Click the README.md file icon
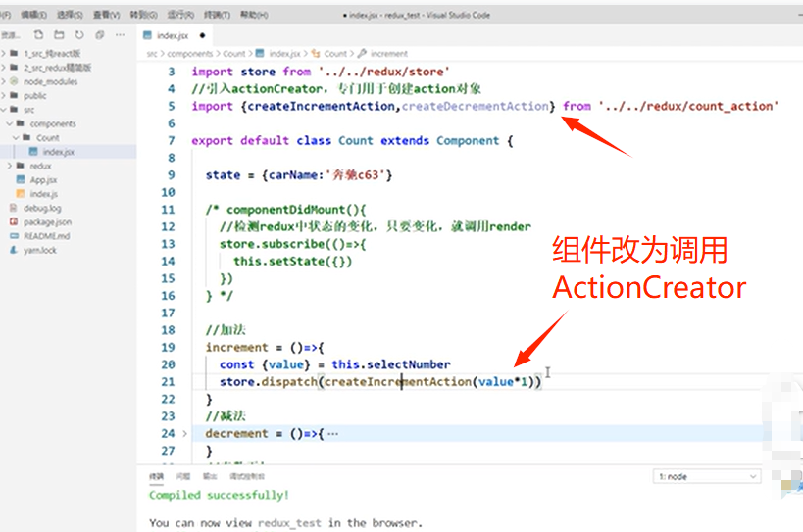This screenshot has width=803, height=532. click(x=14, y=236)
